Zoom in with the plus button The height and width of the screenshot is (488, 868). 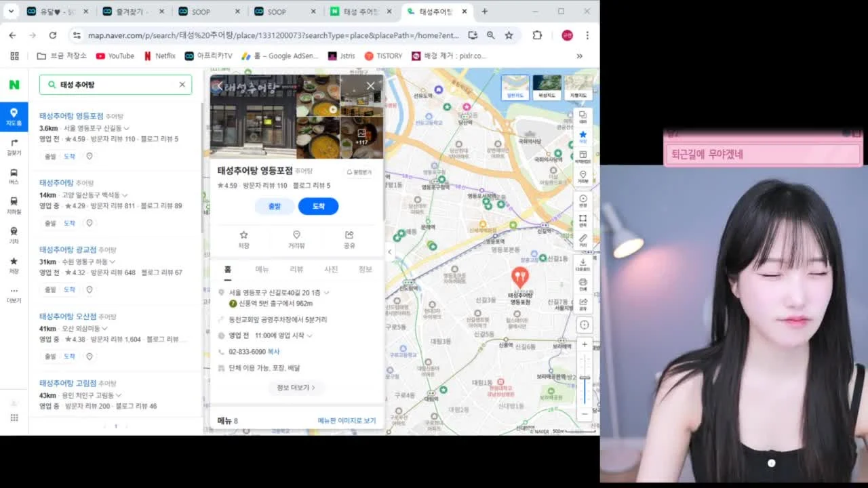[585, 344]
